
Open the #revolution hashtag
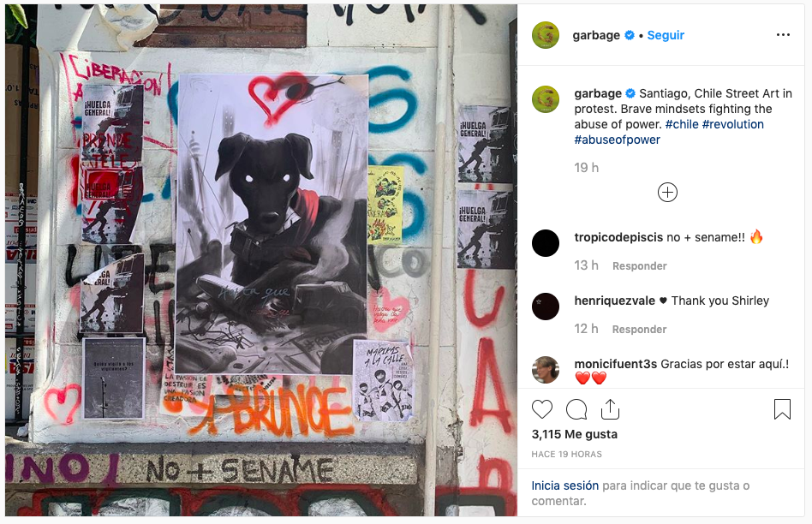(x=732, y=124)
